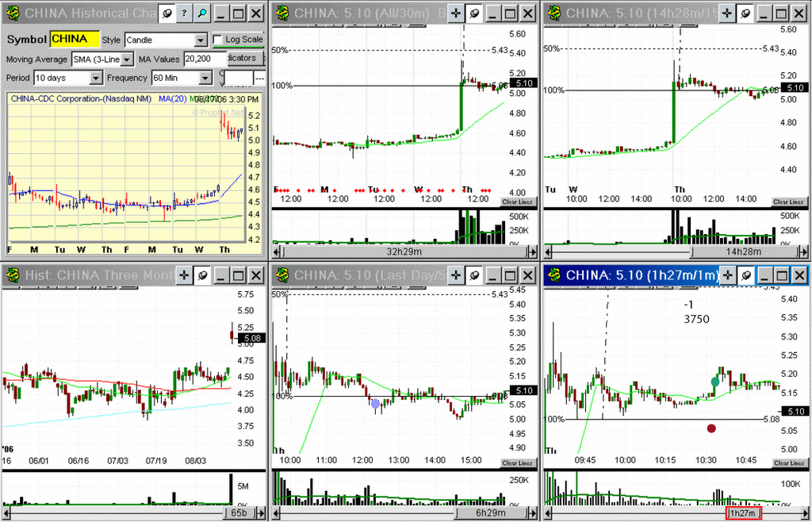Click left scroll arrow in 1h27m/1m chart scrollbar
The height and width of the screenshot is (522, 812).
coord(549,513)
